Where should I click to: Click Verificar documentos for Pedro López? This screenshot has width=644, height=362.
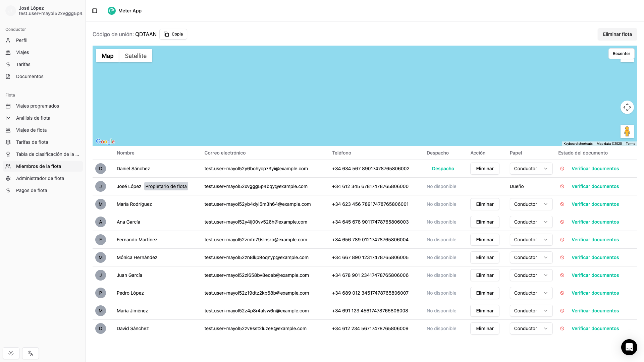coord(595,293)
